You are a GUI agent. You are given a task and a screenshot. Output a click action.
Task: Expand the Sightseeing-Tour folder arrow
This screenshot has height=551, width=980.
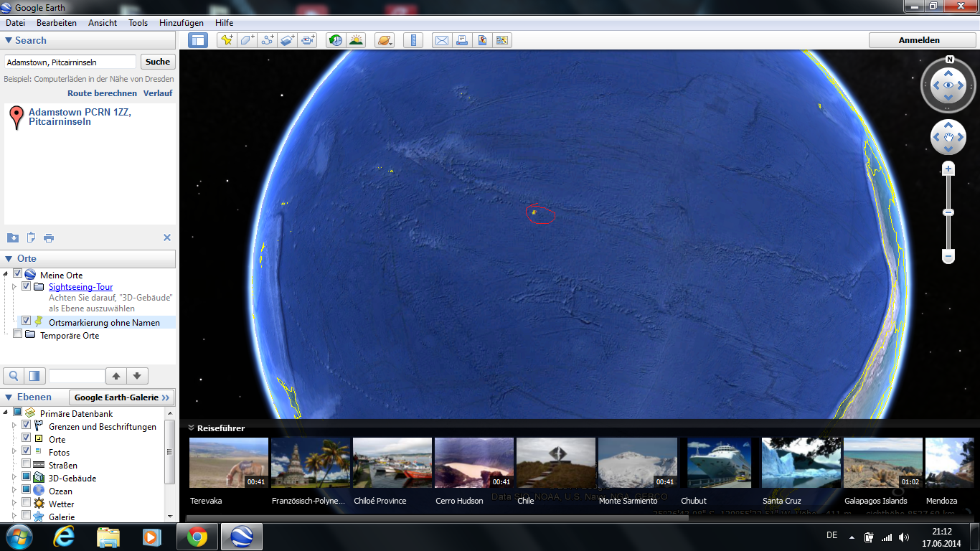[x=14, y=286]
